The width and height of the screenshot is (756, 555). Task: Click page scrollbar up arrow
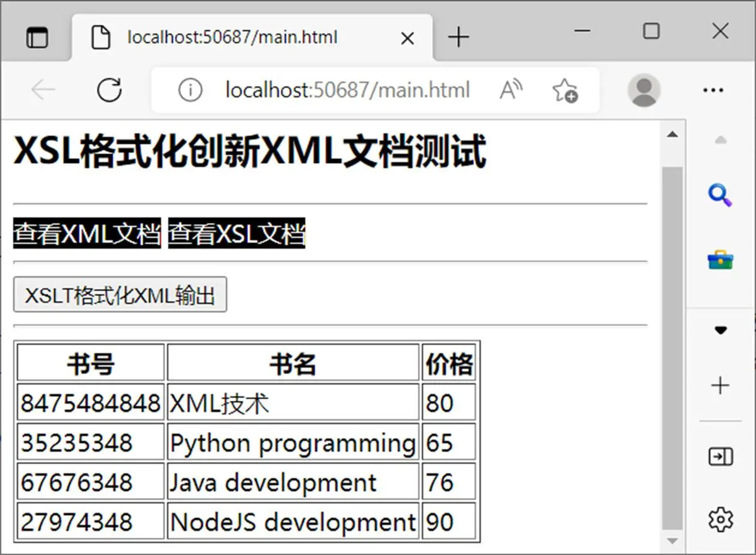672,135
